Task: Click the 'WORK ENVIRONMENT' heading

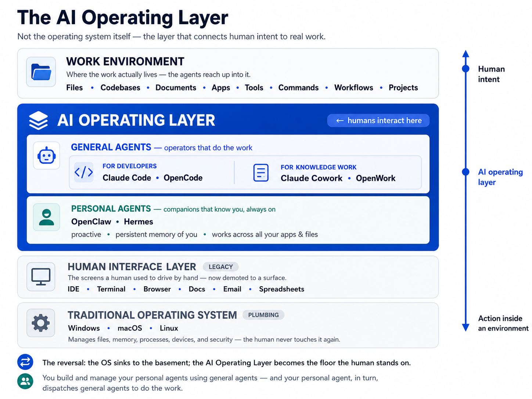Action: point(125,61)
